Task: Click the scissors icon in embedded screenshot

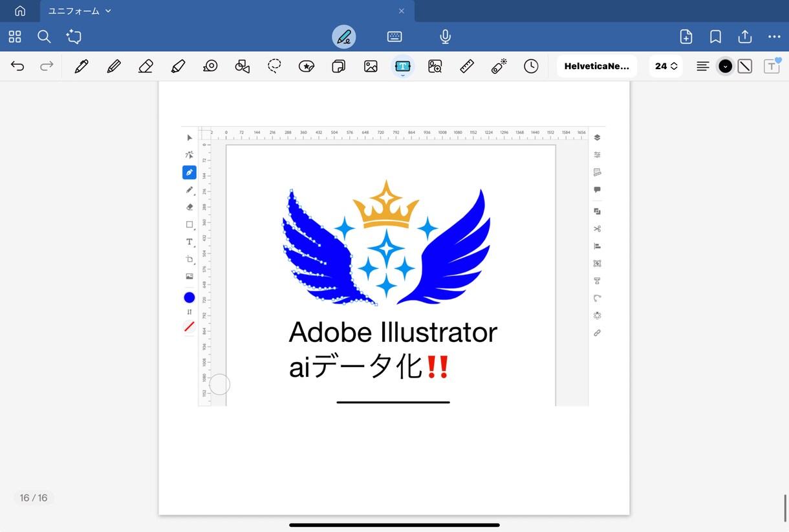Action: click(x=597, y=229)
